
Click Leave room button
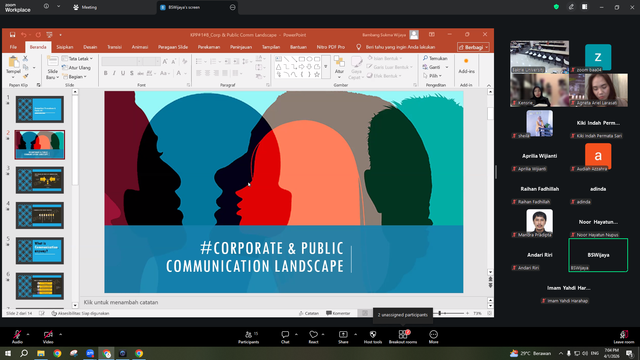[x=624, y=337]
